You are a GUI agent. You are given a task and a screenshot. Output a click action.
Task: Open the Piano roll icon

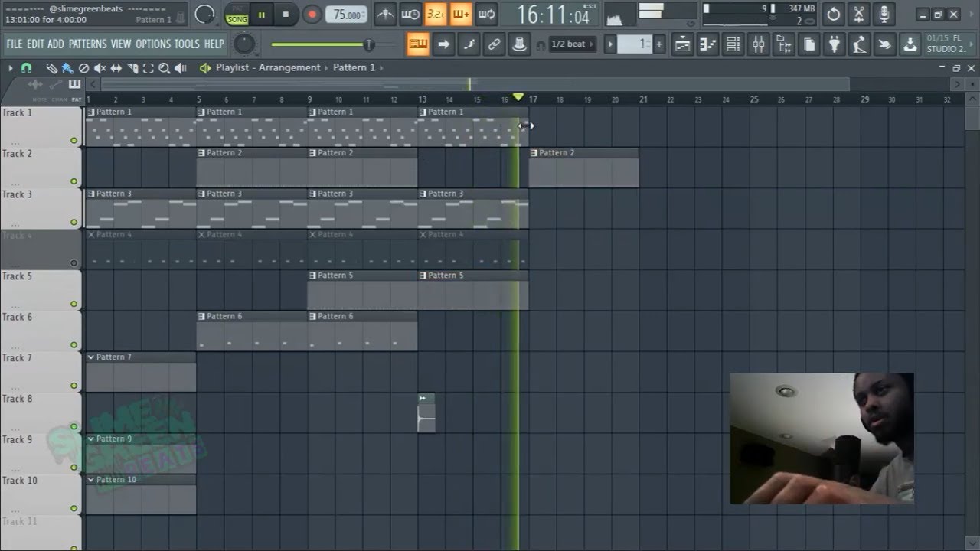(x=707, y=44)
